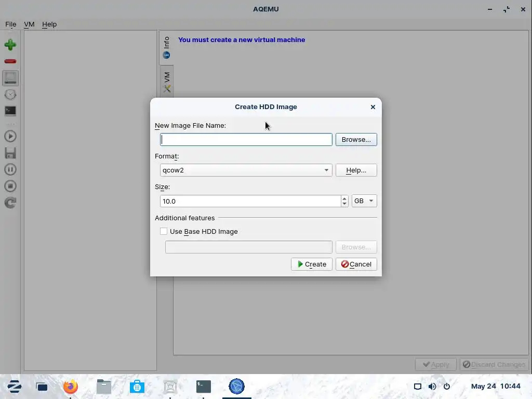Open the File menu
This screenshot has width=532, height=399.
(x=10, y=24)
